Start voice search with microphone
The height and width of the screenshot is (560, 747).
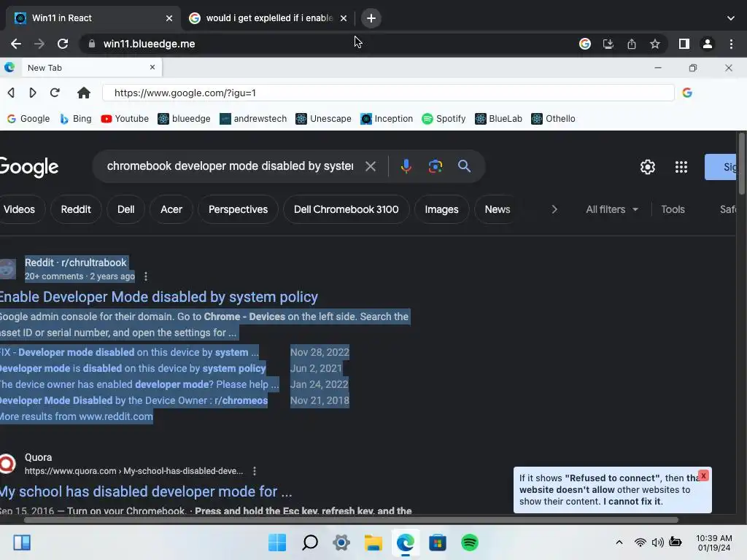[406, 166]
